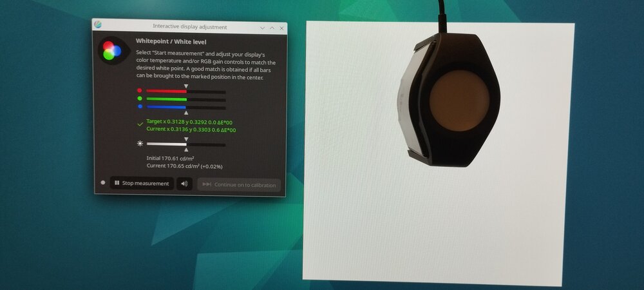Mute the measurement sound with the speaker button
The height and width of the screenshot is (290, 644).
click(x=184, y=184)
